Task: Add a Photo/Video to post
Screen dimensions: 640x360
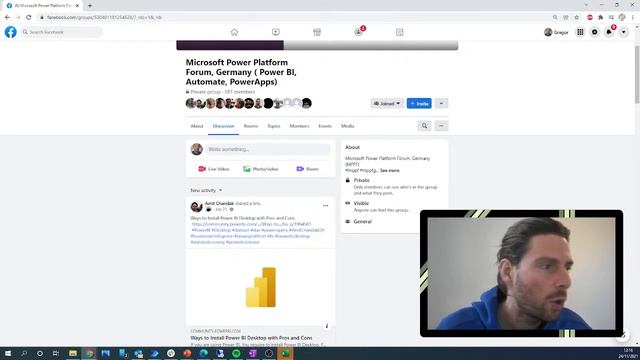Action: [x=261, y=169]
